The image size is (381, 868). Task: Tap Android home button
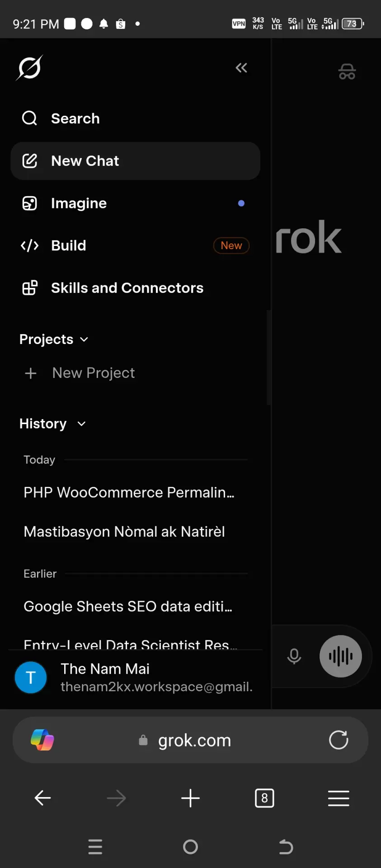point(190,847)
